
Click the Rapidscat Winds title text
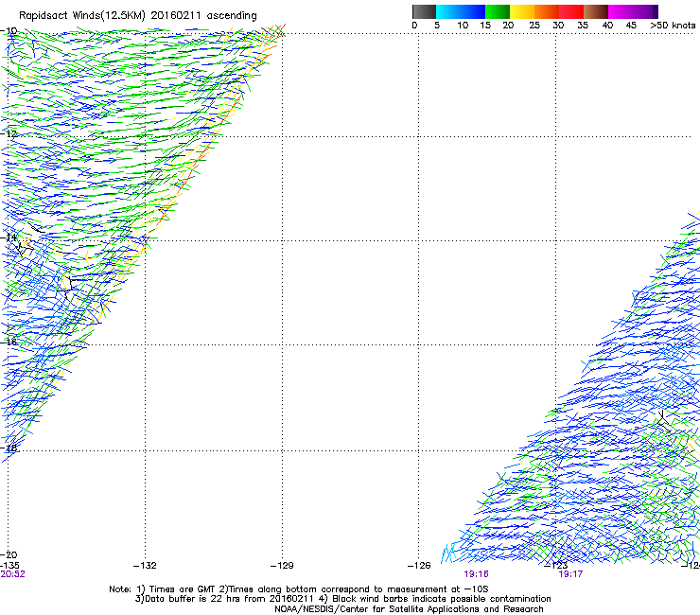pos(137,16)
